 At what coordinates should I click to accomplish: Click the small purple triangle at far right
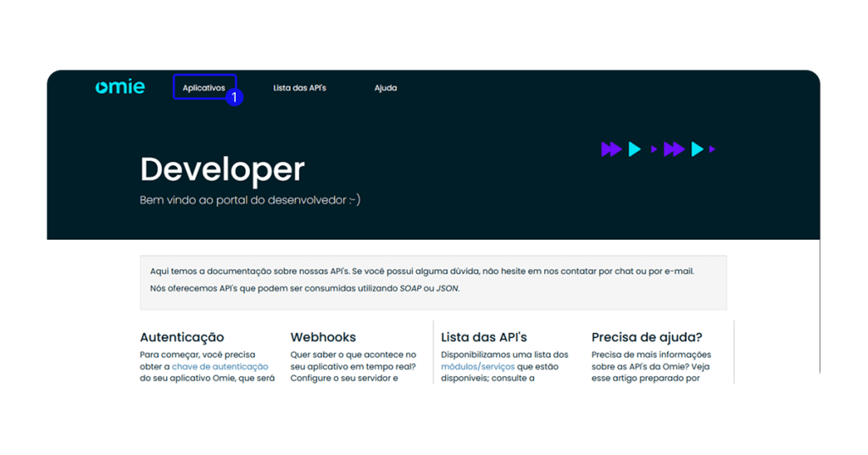coord(712,150)
